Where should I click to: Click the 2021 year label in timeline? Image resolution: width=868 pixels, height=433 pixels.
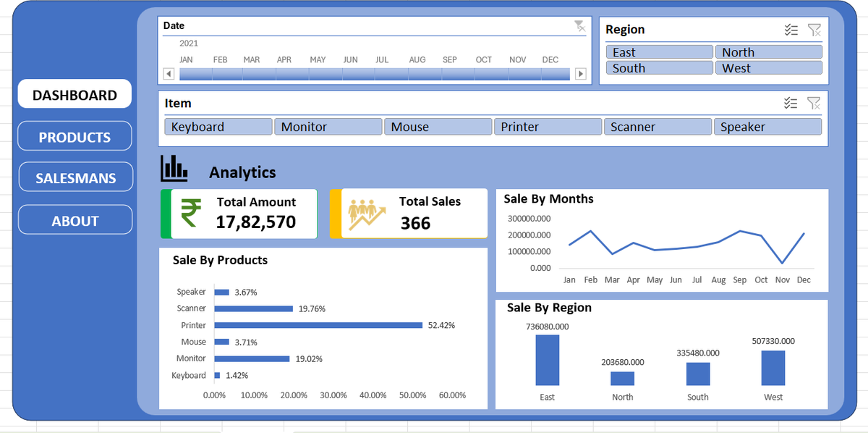click(189, 43)
